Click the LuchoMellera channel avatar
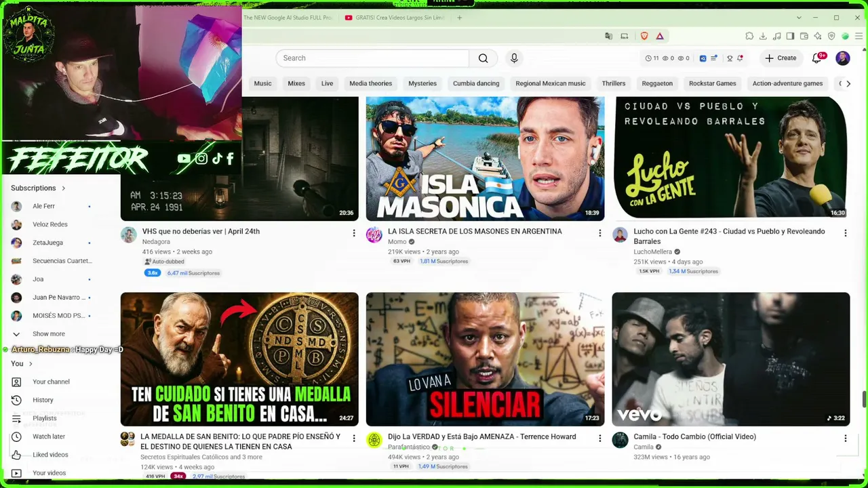 (x=620, y=235)
